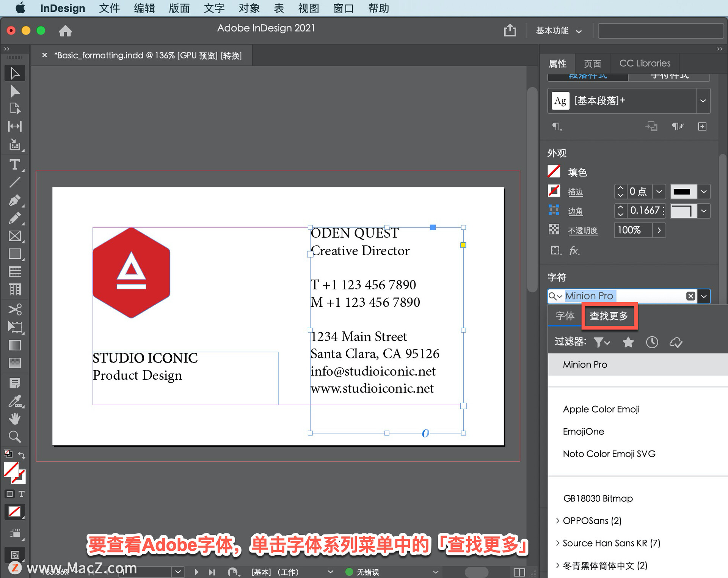The width and height of the screenshot is (728, 578).
Task: Select the Eyedropper tool
Action: coord(15,401)
